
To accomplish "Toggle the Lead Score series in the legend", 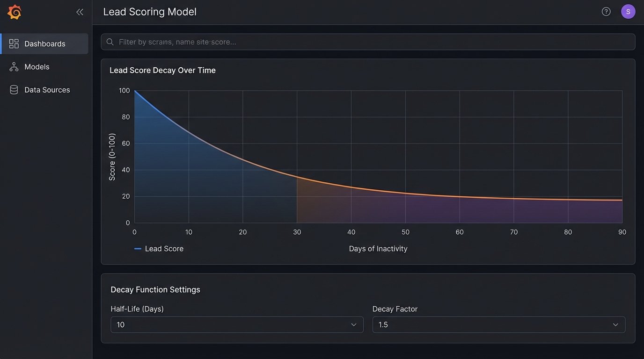I will tap(164, 249).
